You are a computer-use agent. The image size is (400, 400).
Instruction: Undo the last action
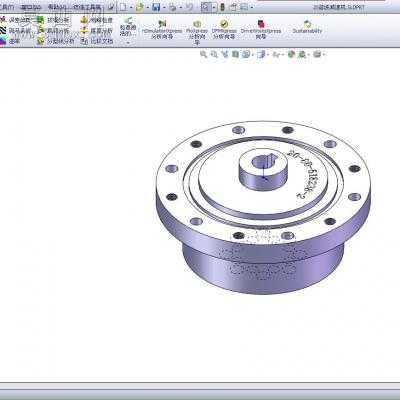point(189,7)
